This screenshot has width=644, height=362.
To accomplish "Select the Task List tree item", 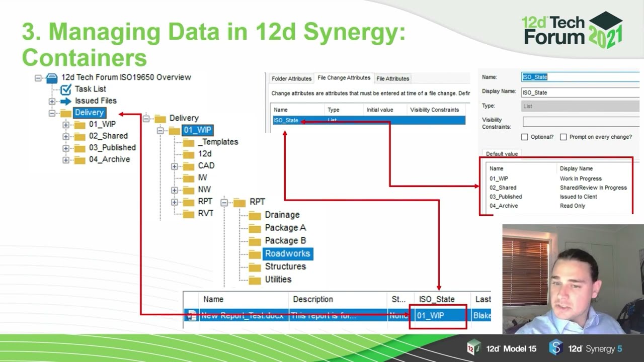I will click(91, 89).
